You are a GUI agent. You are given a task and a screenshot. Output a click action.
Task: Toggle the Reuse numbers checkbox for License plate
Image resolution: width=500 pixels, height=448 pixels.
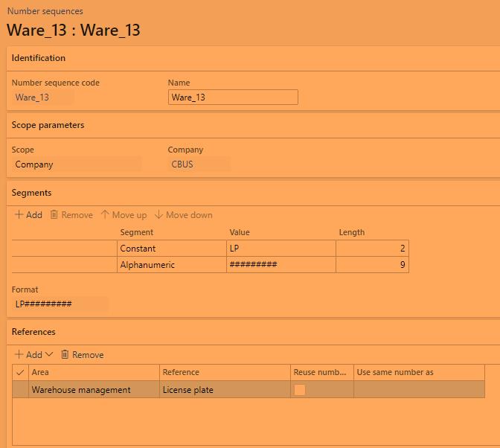pyautogui.click(x=299, y=390)
